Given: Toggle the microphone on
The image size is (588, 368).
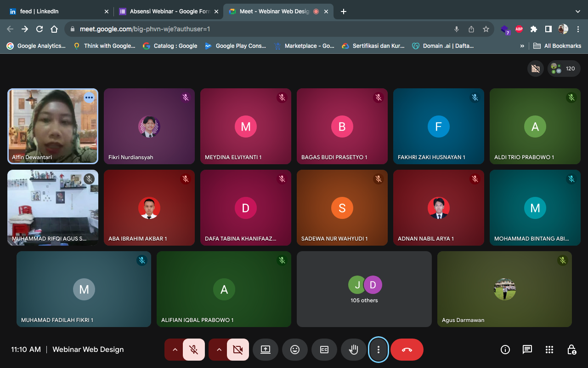Looking at the screenshot, I should [194, 350].
